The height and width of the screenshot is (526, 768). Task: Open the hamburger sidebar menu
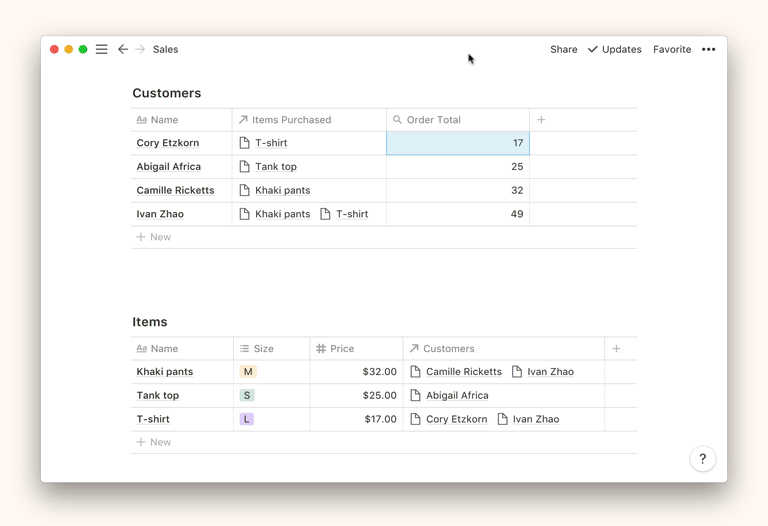click(x=101, y=49)
